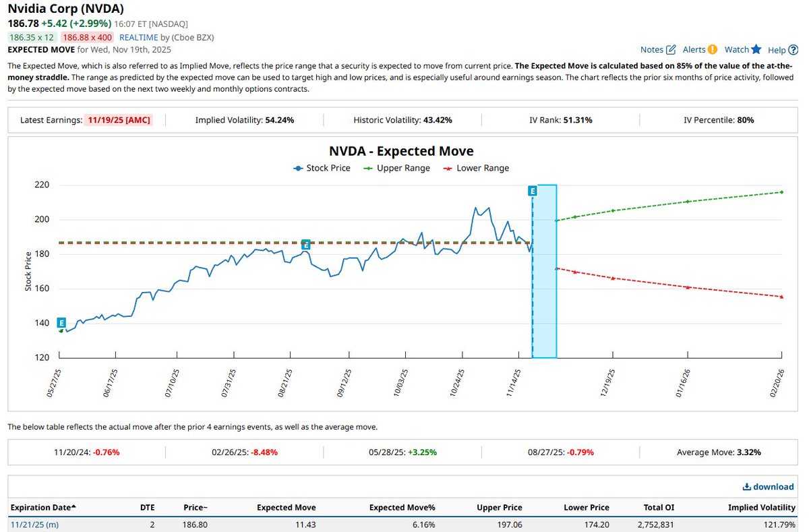Click the green bid quote 186.35 x 12
This screenshot has height=532, width=809.
pyautogui.click(x=31, y=37)
